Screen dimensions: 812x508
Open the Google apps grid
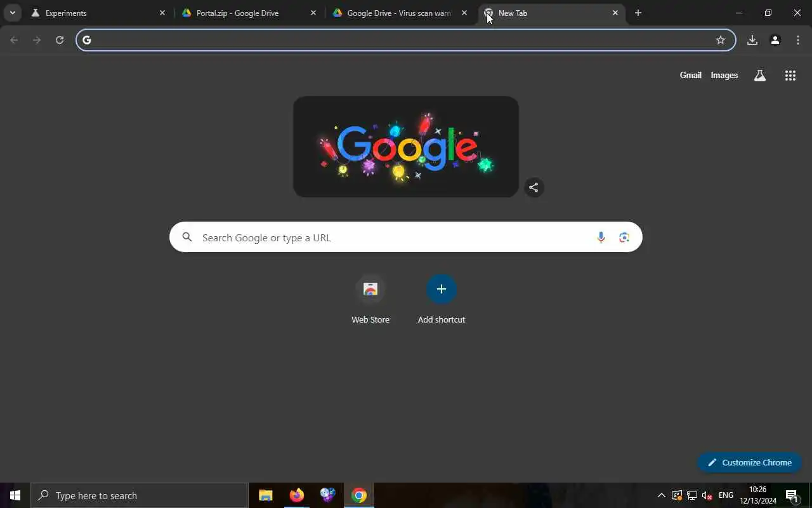pyautogui.click(x=790, y=76)
